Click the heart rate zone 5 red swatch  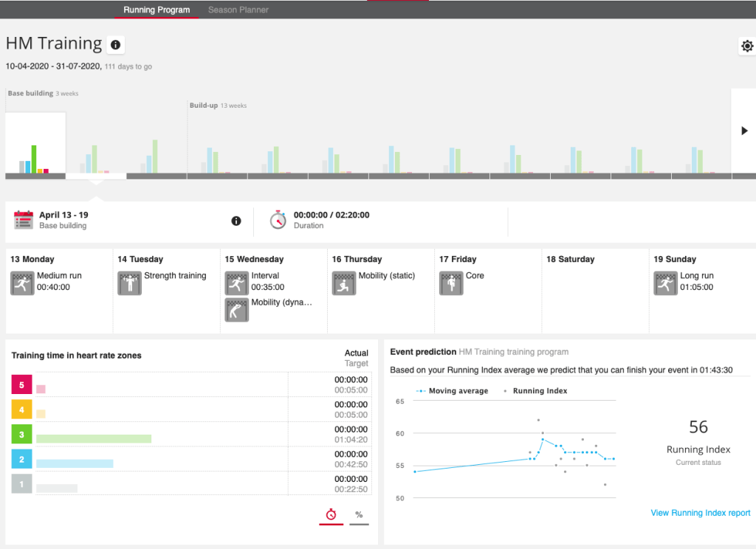(x=21, y=384)
